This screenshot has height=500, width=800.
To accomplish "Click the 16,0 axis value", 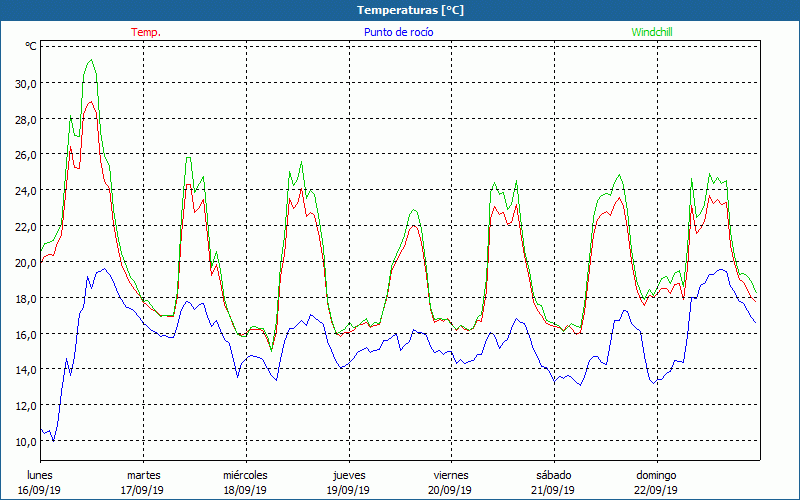I will click(26, 334).
